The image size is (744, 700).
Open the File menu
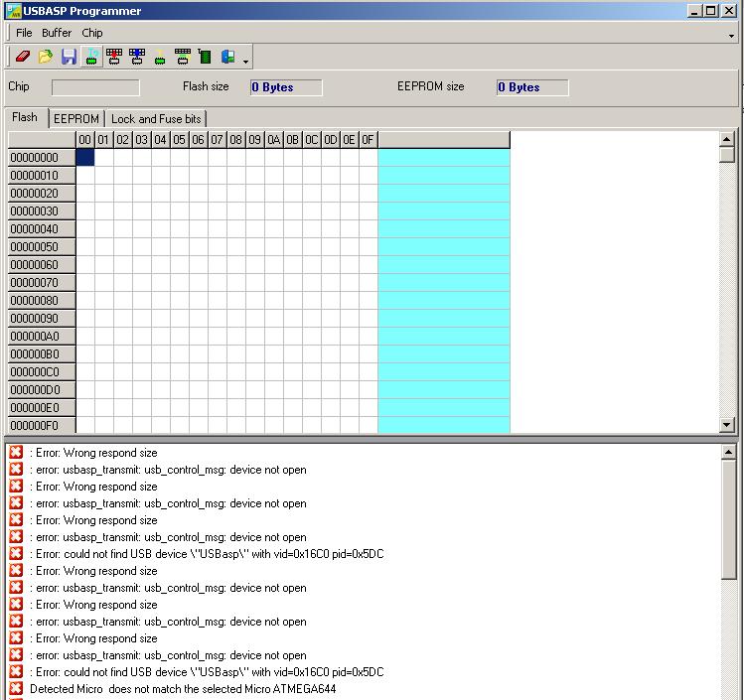(x=24, y=33)
